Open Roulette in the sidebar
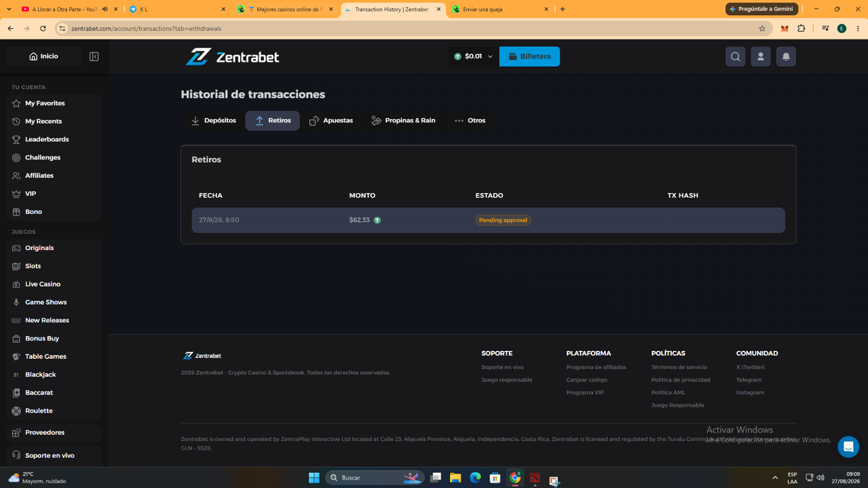Screen dimensions: 868x488 tap(54, 411)
